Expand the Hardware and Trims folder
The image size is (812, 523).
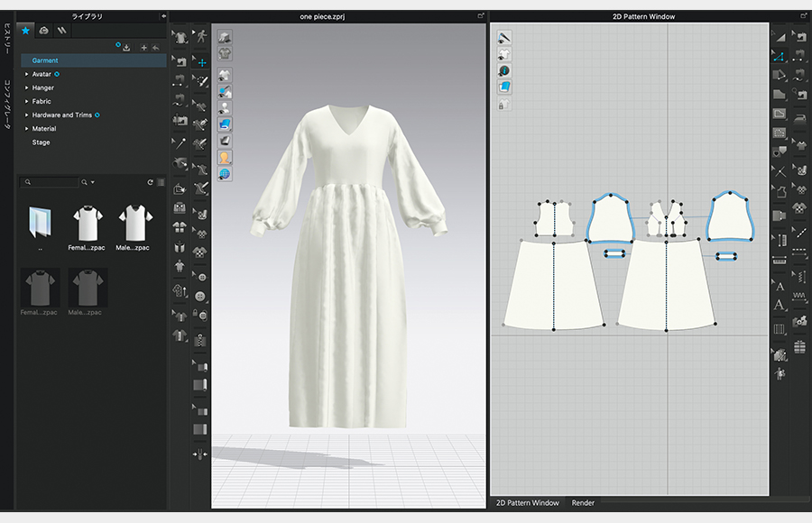[x=27, y=115]
